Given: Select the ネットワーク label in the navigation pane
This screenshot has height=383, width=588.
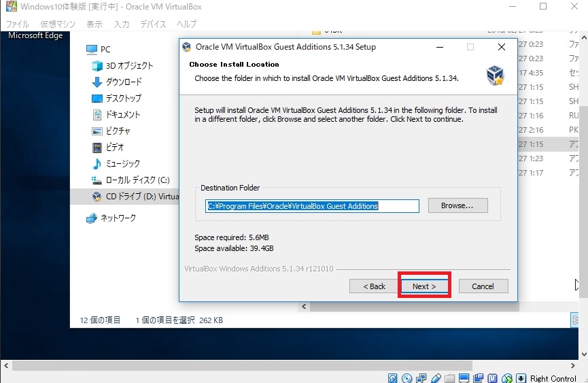Looking at the screenshot, I should [118, 218].
